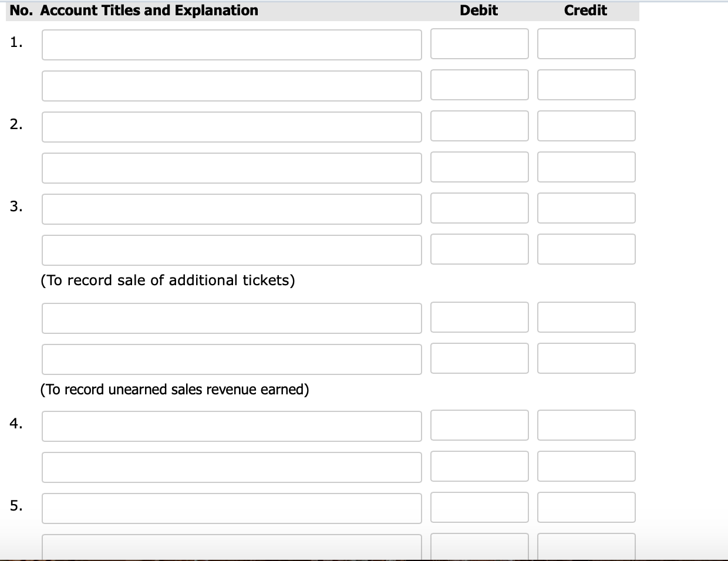728x561 pixels.
Task: Click first credit field for entry 4
Action: point(587,425)
